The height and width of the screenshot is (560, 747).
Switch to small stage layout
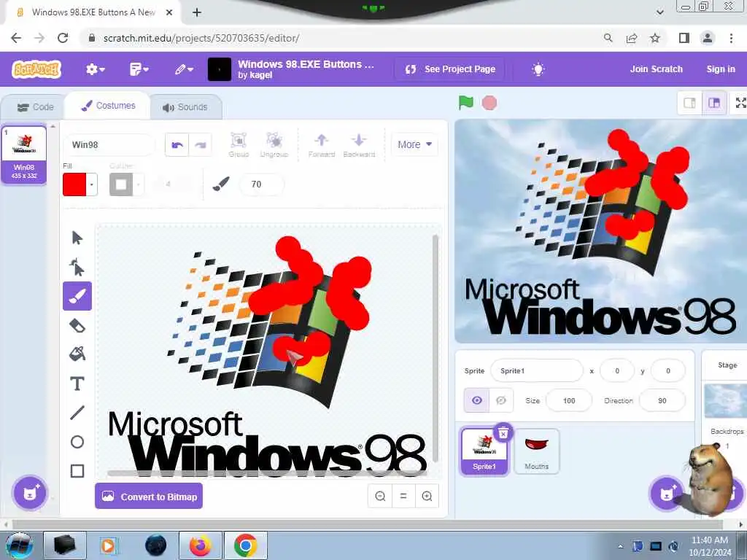tap(689, 103)
